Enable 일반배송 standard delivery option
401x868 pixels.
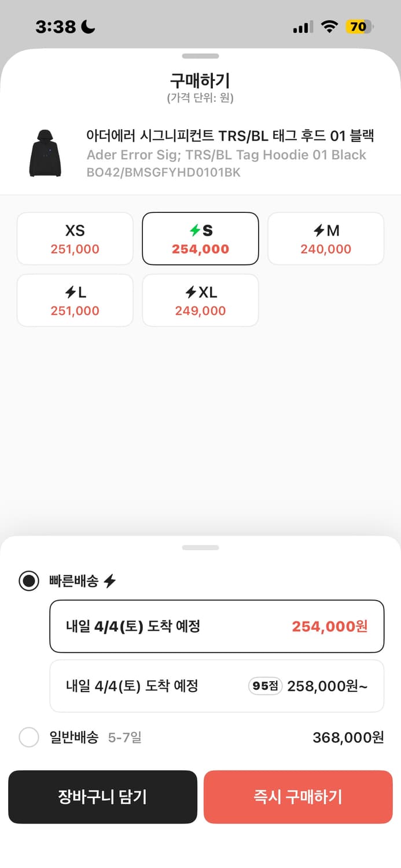(x=28, y=737)
